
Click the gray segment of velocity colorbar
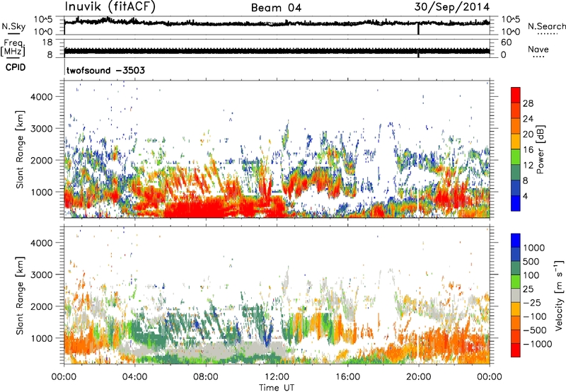516,296
